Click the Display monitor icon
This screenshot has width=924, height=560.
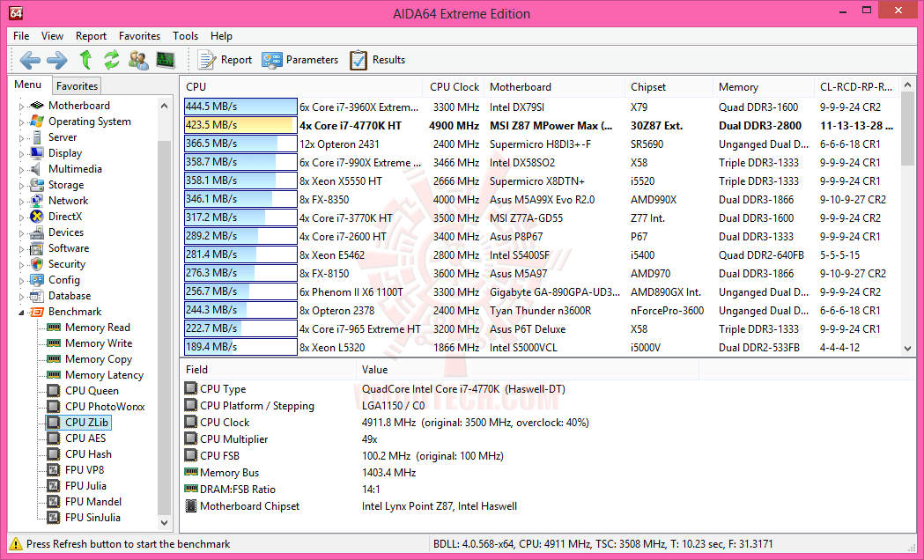coord(36,153)
